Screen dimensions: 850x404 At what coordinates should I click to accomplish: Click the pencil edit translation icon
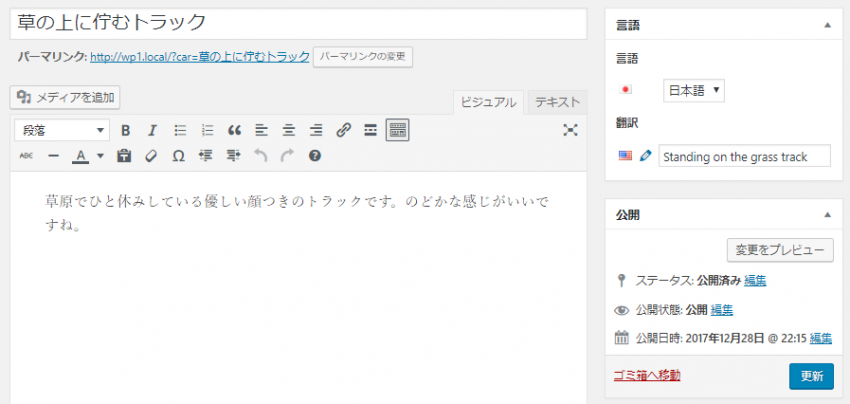645,156
